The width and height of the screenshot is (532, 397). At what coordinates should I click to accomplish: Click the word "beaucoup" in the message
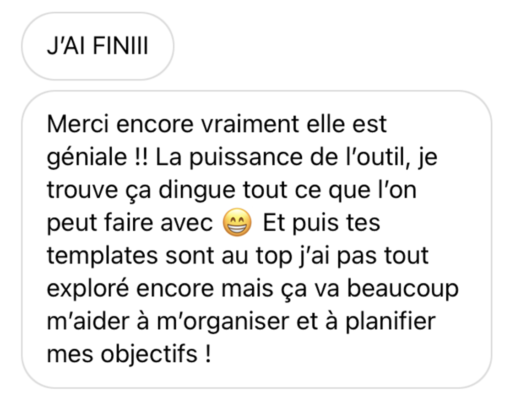403,290
